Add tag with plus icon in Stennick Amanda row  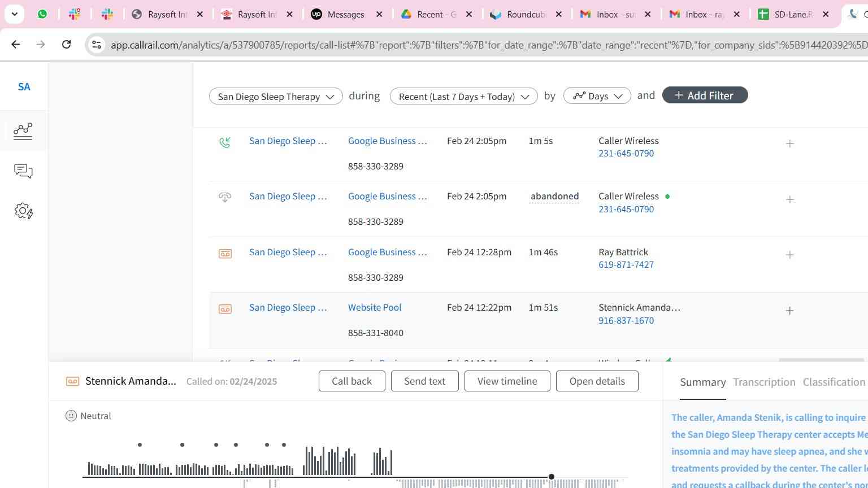[x=790, y=311]
